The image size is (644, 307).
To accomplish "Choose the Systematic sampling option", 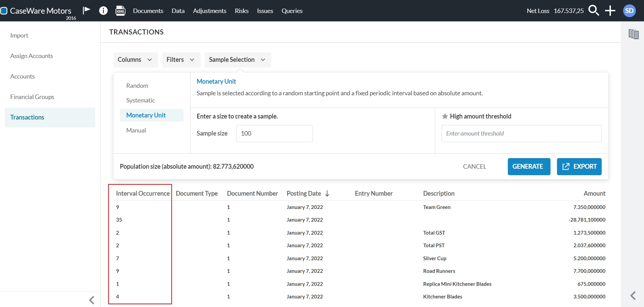I will pos(141,100).
